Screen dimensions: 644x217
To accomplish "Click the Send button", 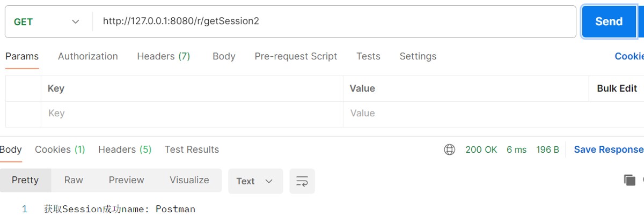I will coord(609,22).
